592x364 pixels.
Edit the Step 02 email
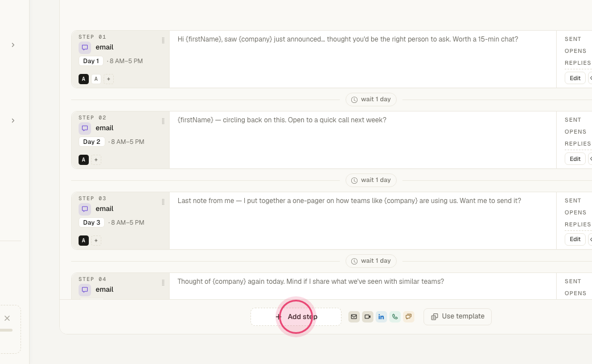575,159
